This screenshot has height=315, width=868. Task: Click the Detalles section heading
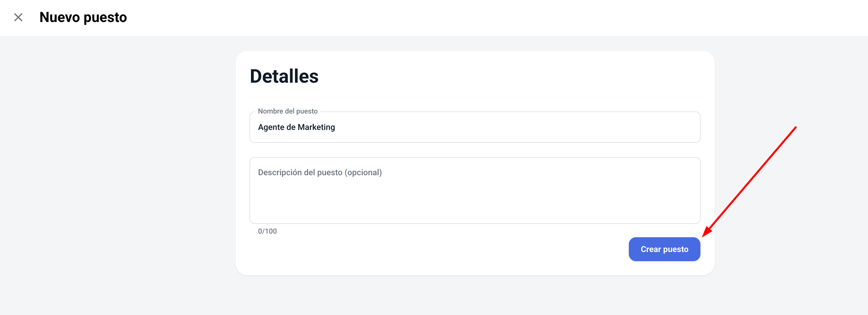[x=284, y=76]
